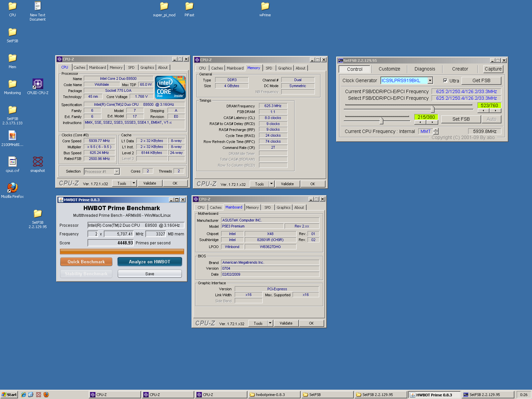The image size is (532, 399).
Task: Click the HWBOT Processor name field
Action: tap(136, 225)
